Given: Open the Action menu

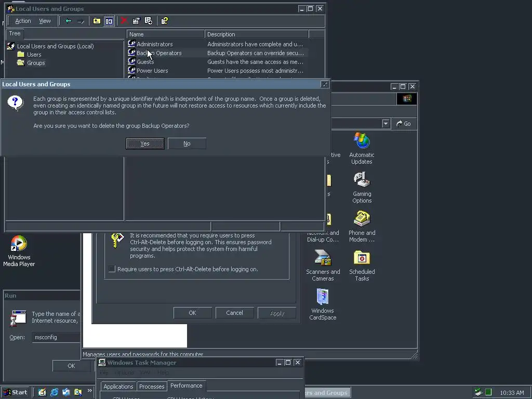Looking at the screenshot, I should [23, 21].
